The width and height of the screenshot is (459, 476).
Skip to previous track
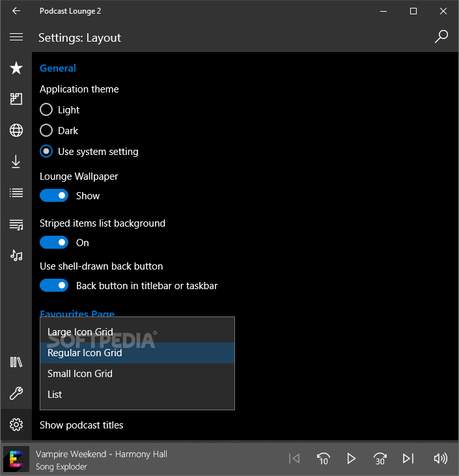click(x=294, y=458)
